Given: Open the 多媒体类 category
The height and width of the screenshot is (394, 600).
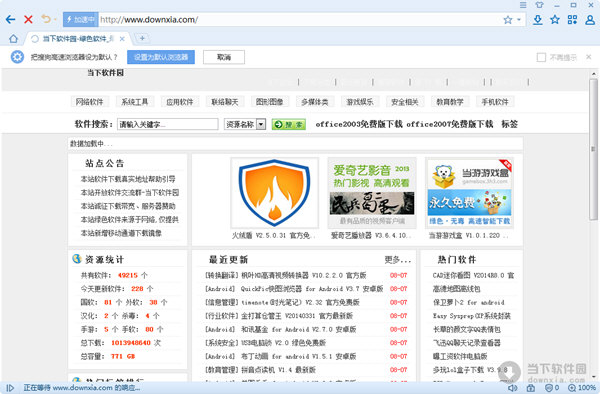Looking at the screenshot, I should click(x=315, y=102).
